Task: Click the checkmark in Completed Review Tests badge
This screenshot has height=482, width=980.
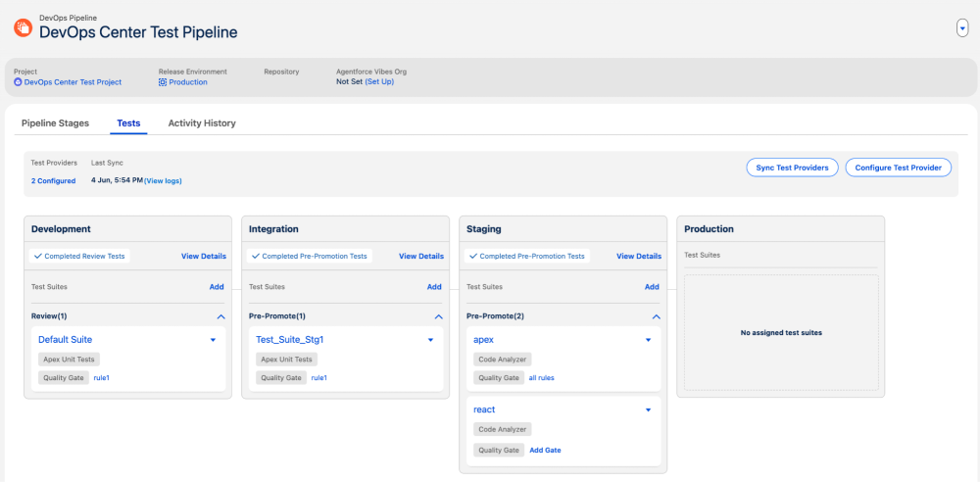Action: (37, 257)
